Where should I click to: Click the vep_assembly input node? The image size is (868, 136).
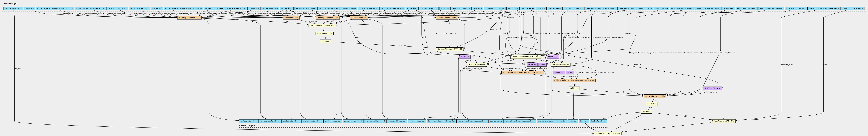pos(555,8)
